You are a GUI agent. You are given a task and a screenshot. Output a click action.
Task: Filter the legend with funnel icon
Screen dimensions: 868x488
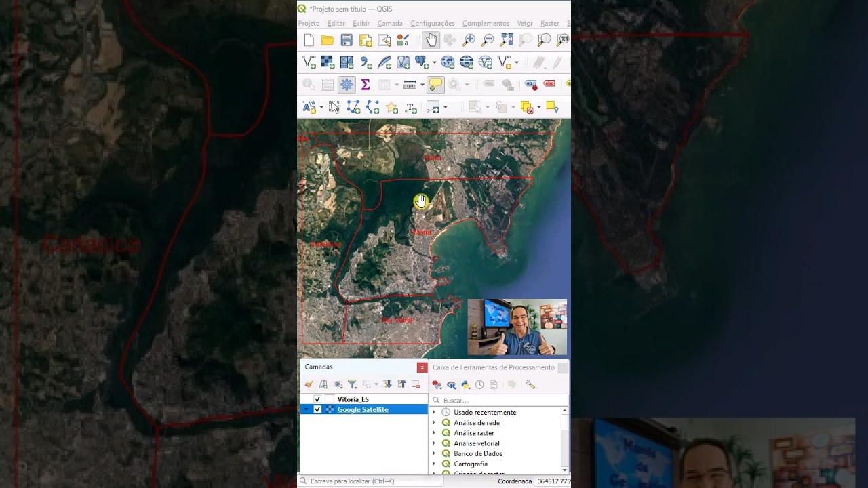point(352,384)
